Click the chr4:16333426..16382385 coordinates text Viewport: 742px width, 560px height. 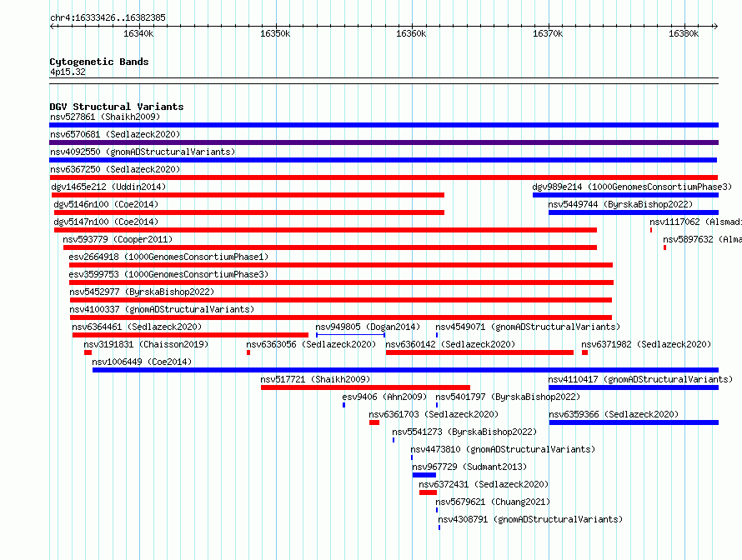tap(108, 17)
